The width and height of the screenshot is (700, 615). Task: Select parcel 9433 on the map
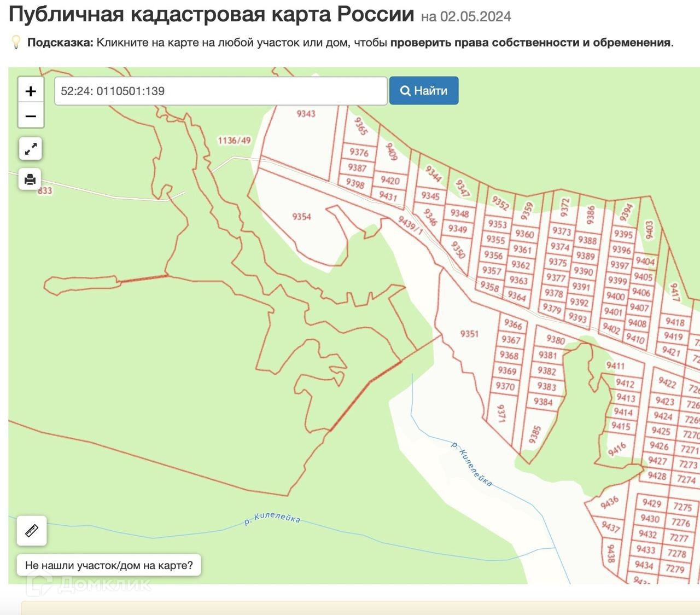click(646, 549)
